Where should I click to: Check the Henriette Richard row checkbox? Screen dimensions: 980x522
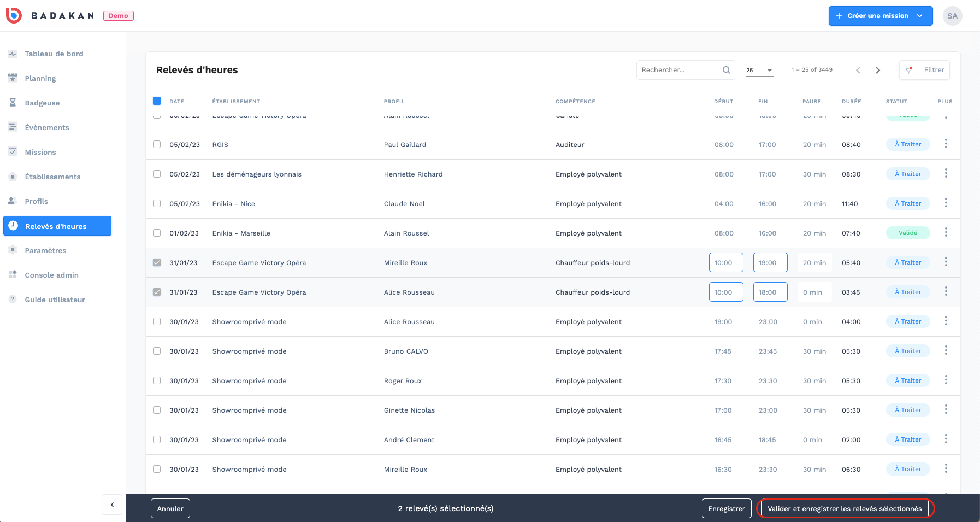click(157, 174)
